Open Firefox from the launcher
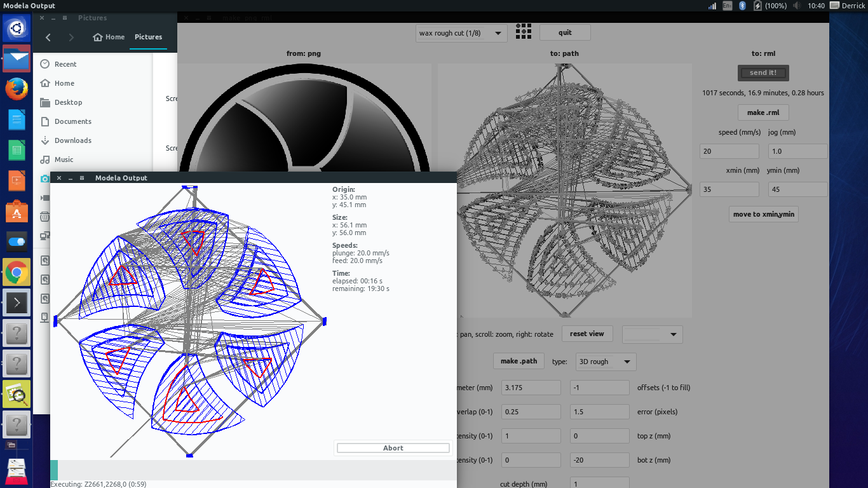The width and height of the screenshot is (868, 488). point(17,89)
